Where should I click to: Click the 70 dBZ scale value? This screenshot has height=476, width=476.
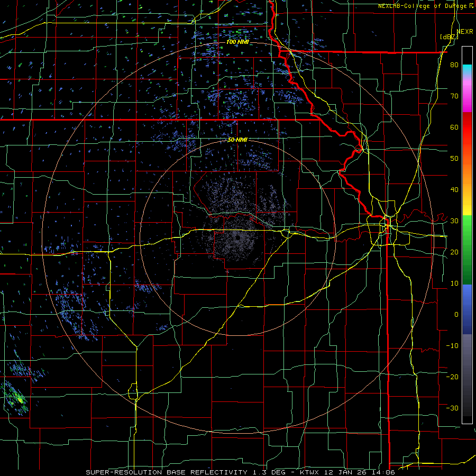point(454,96)
